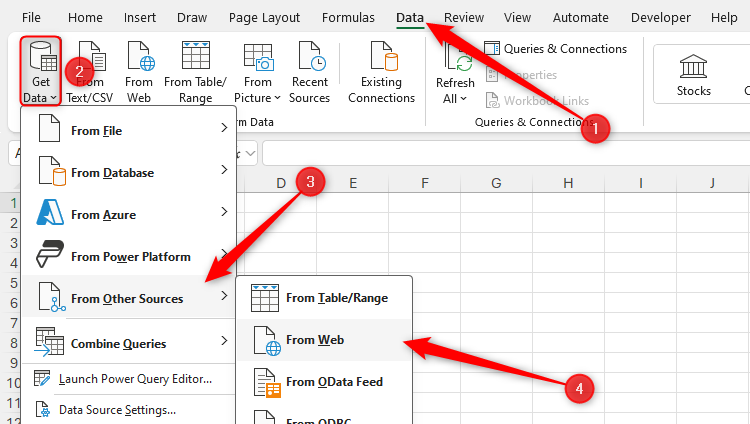Click the Queries & Connections button
The width and height of the screenshot is (750, 424).
pyautogui.click(x=556, y=48)
